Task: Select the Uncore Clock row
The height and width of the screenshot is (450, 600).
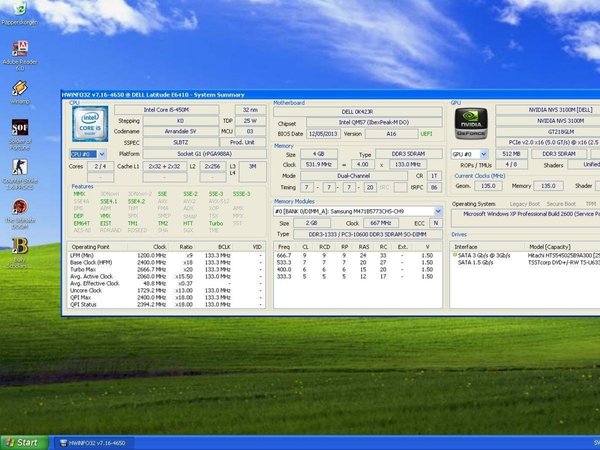Action: [166, 290]
